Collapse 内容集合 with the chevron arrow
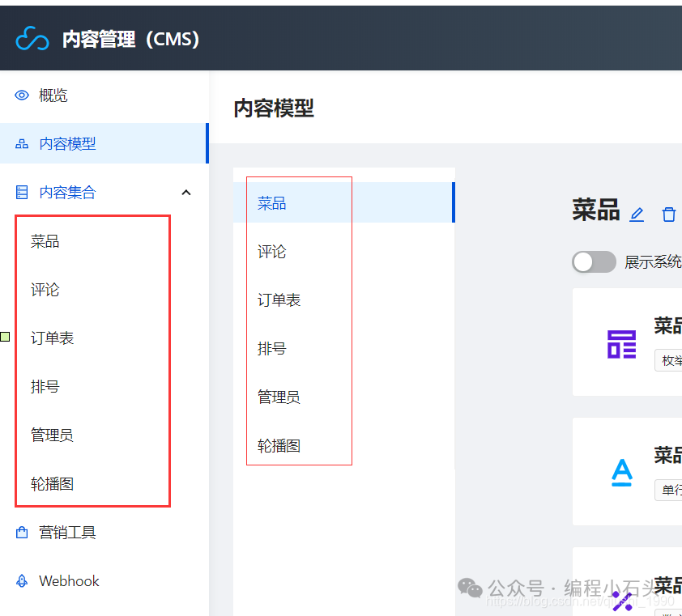Viewport: 682px width, 616px height. pyautogui.click(x=186, y=192)
